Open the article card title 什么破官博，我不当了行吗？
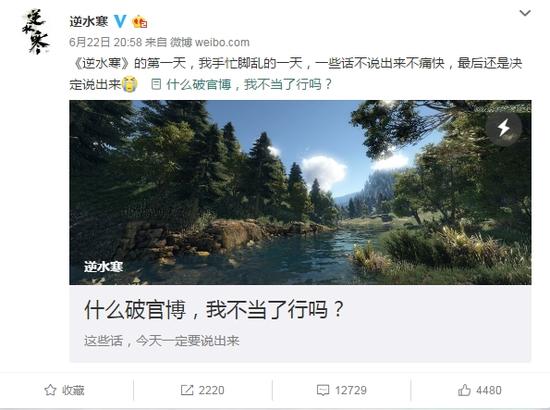Image resolution: width=550 pixels, height=410 pixels. point(214,310)
